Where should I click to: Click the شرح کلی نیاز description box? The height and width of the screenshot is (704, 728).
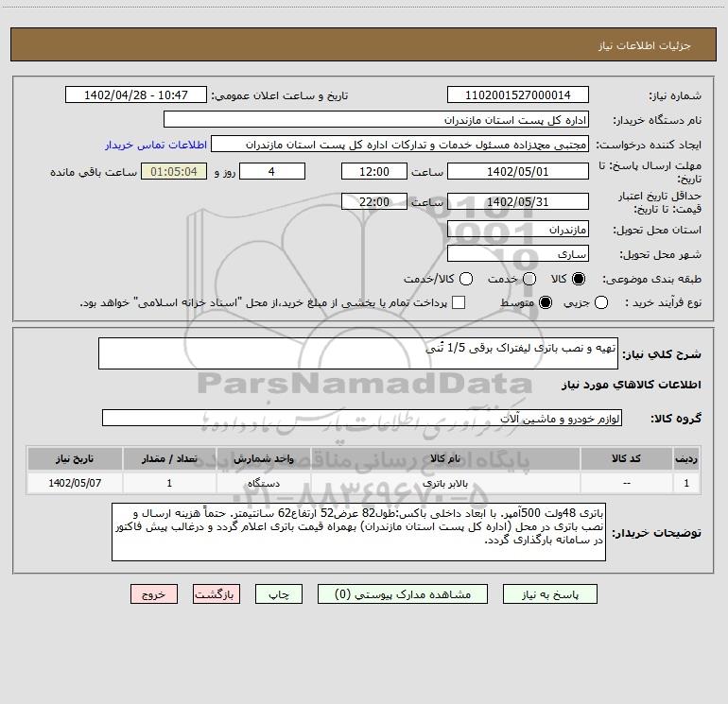pos(358,353)
